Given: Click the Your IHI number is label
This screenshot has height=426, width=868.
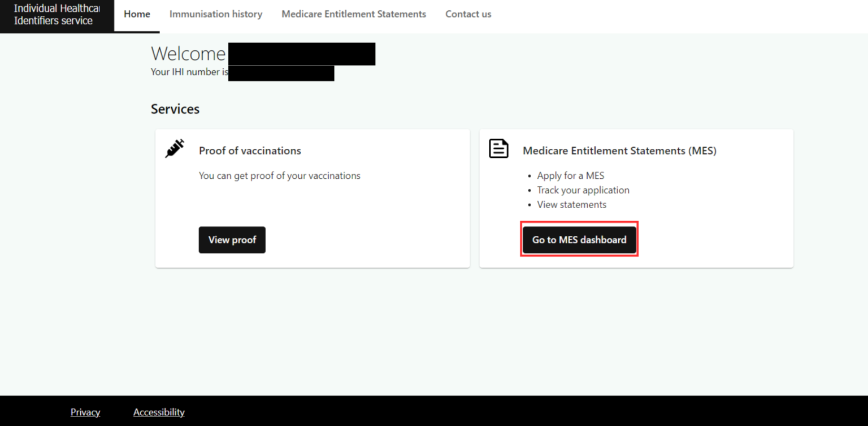Looking at the screenshot, I should [189, 72].
